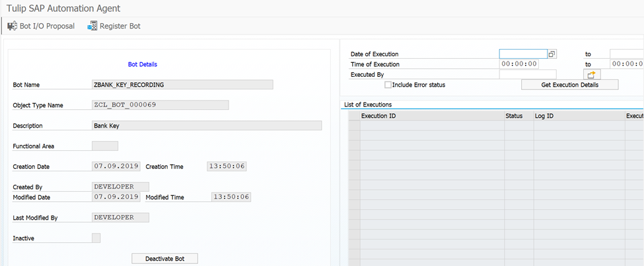Click select-all corner of executions table
644x266 pixels.
354,116
